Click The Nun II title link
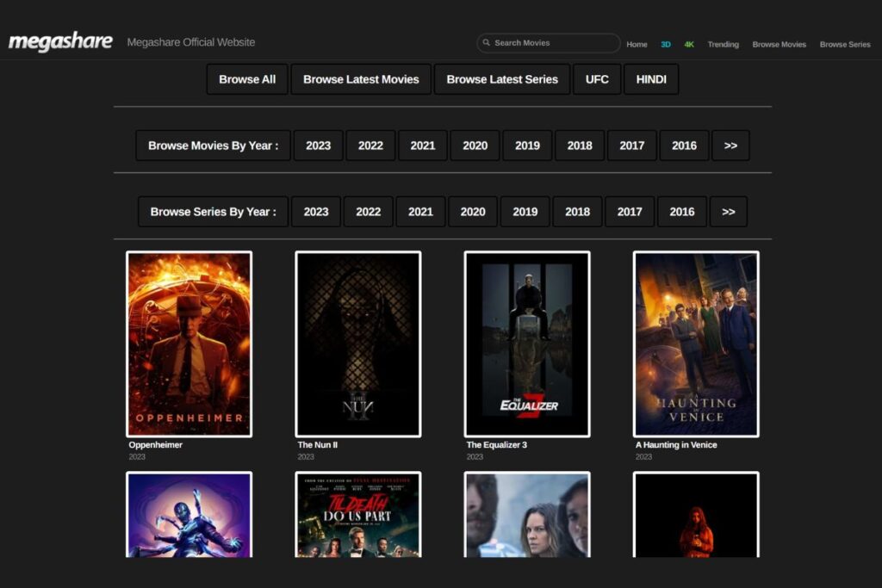 coord(317,444)
